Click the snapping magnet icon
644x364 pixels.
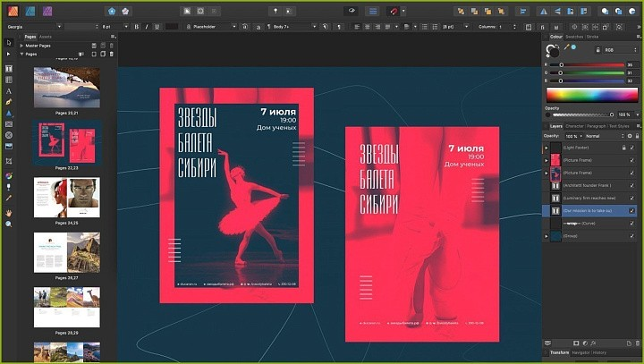pyautogui.click(x=394, y=12)
